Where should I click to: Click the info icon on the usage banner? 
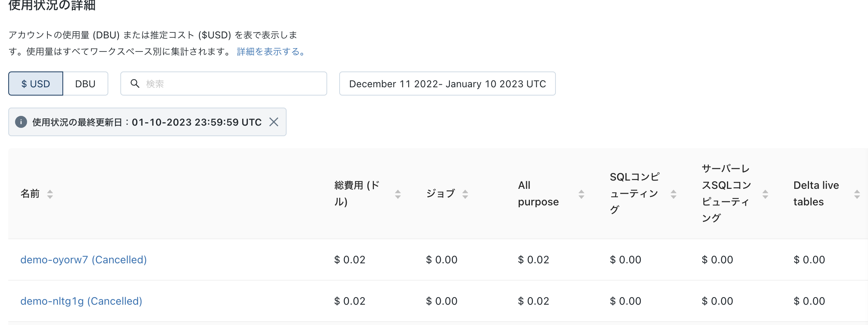tap(21, 122)
